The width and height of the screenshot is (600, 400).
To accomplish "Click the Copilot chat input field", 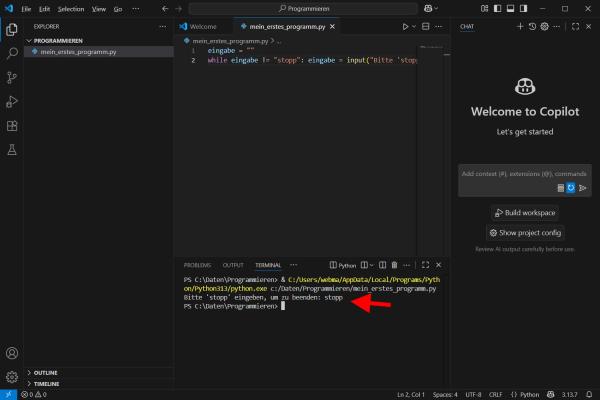I will tap(524, 174).
